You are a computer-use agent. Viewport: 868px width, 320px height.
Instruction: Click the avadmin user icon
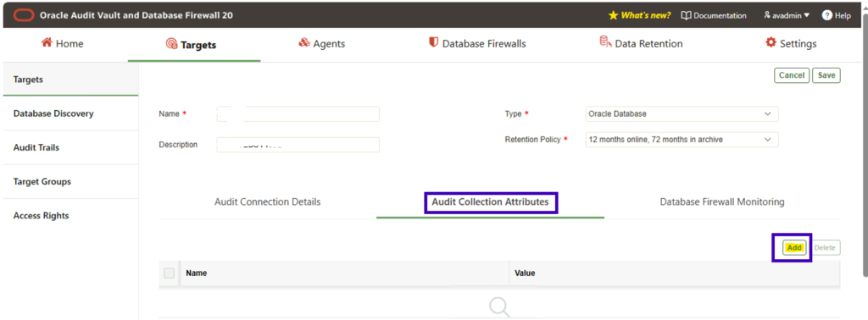[x=767, y=15]
